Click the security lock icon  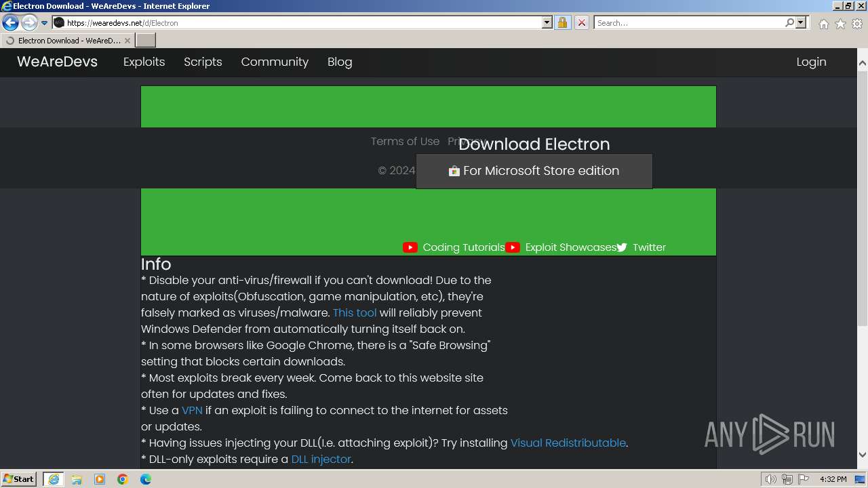[562, 23]
